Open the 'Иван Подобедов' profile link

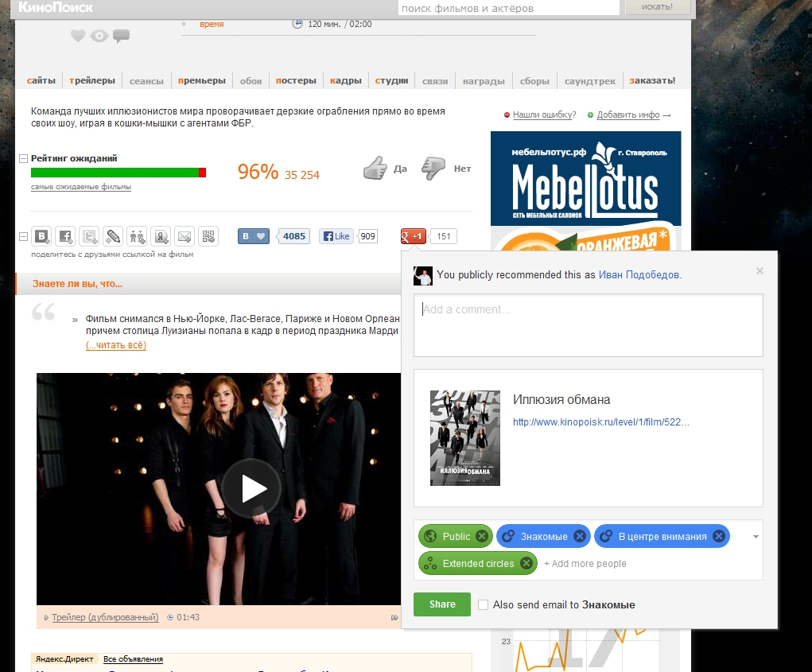(x=639, y=275)
